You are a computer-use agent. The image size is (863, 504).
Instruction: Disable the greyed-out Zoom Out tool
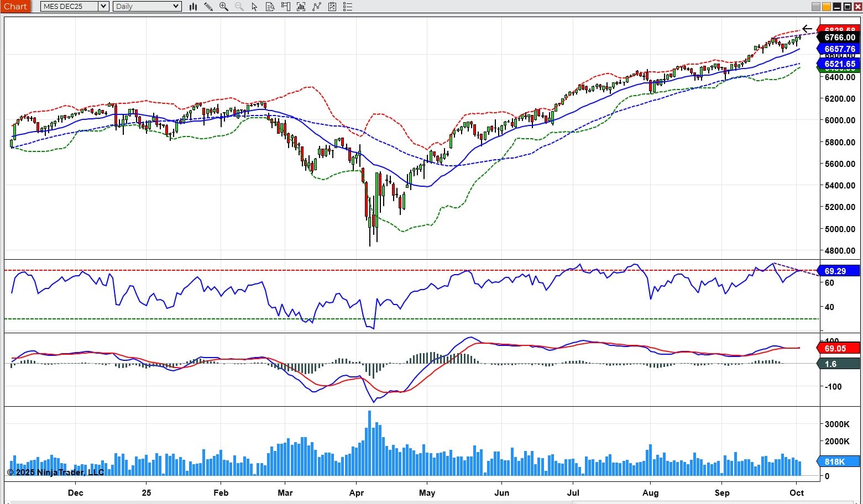coord(238,7)
